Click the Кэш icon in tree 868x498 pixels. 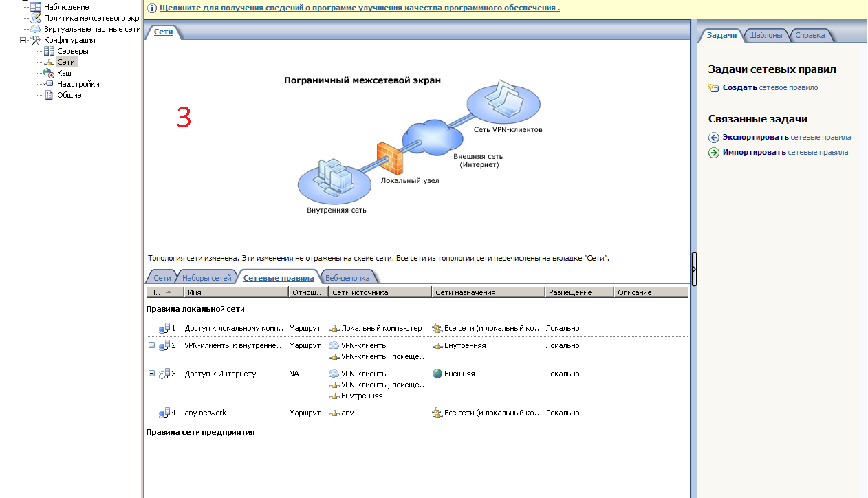48,73
